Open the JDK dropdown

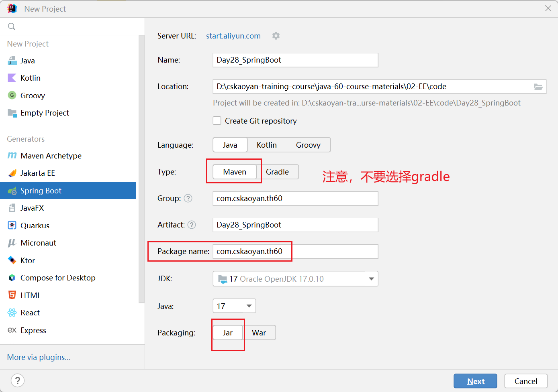click(x=295, y=279)
